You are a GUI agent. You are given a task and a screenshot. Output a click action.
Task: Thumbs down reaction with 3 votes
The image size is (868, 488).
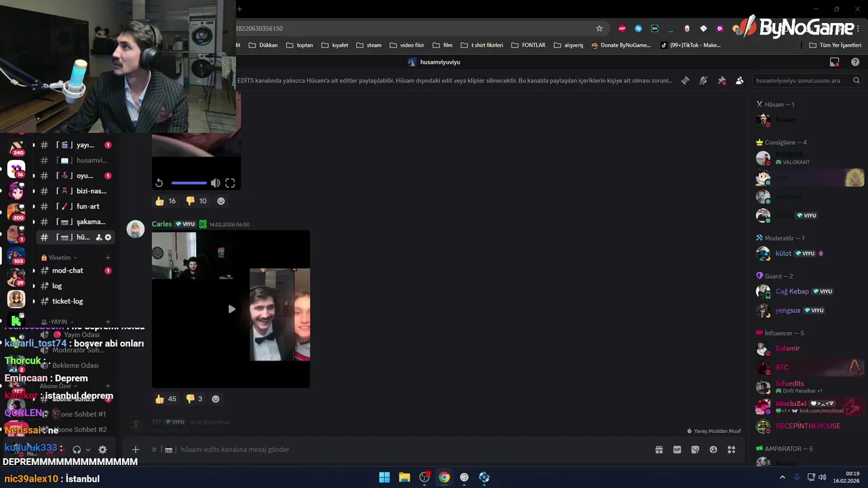(195, 399)
